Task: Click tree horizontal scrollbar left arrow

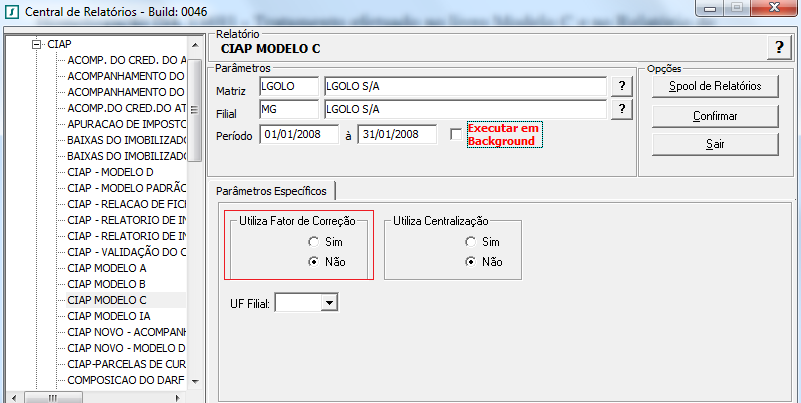Action: 14,398
